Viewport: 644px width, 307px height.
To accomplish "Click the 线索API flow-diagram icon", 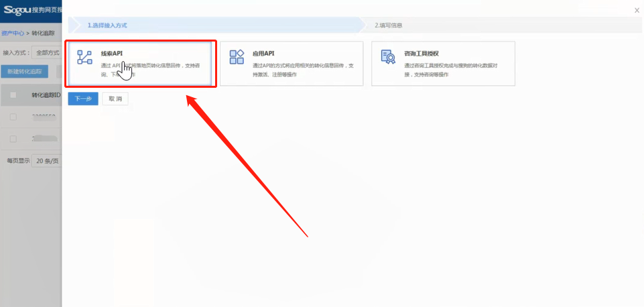I will [84, 57].
